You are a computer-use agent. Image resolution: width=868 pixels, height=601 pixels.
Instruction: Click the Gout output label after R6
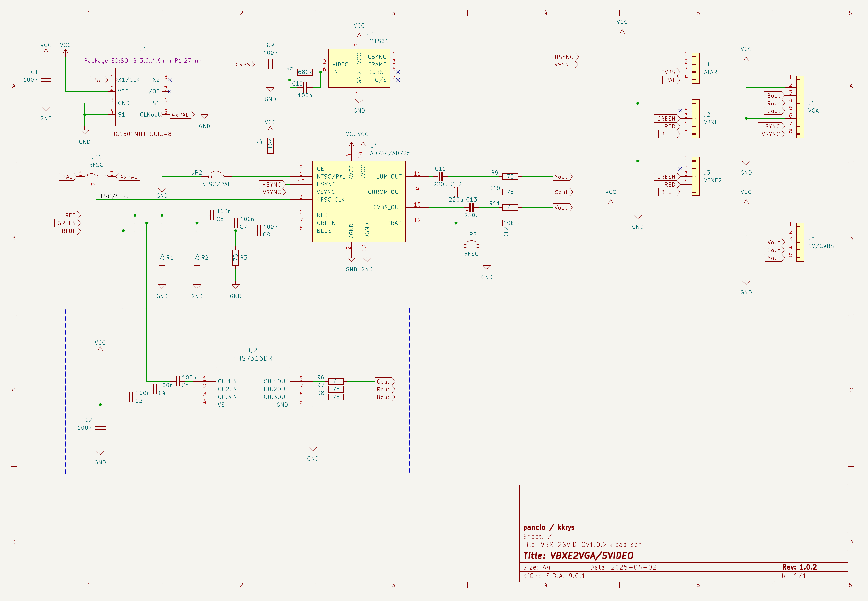pos(384,381)
